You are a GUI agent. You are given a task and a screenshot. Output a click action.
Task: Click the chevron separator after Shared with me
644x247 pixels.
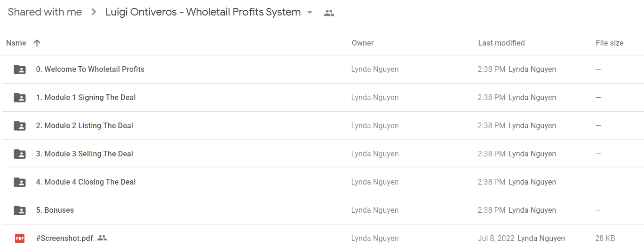pyautogui.click(x=94, y=13)
